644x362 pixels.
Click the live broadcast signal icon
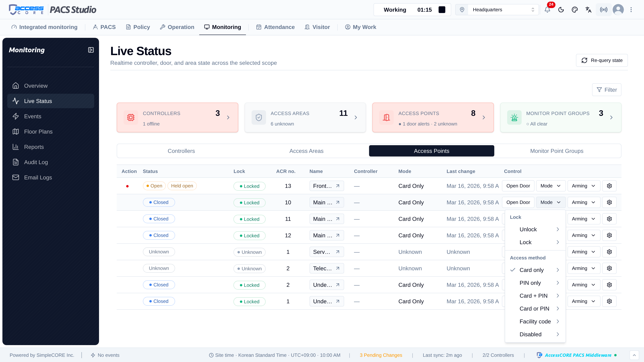click(604, 10)
